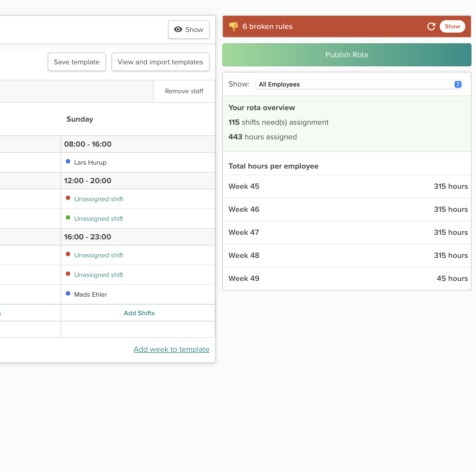The width and height of the screenshot is (476, 472).
Task: Click blue dot beside Lars Hurup
Action: pos(68,161)
